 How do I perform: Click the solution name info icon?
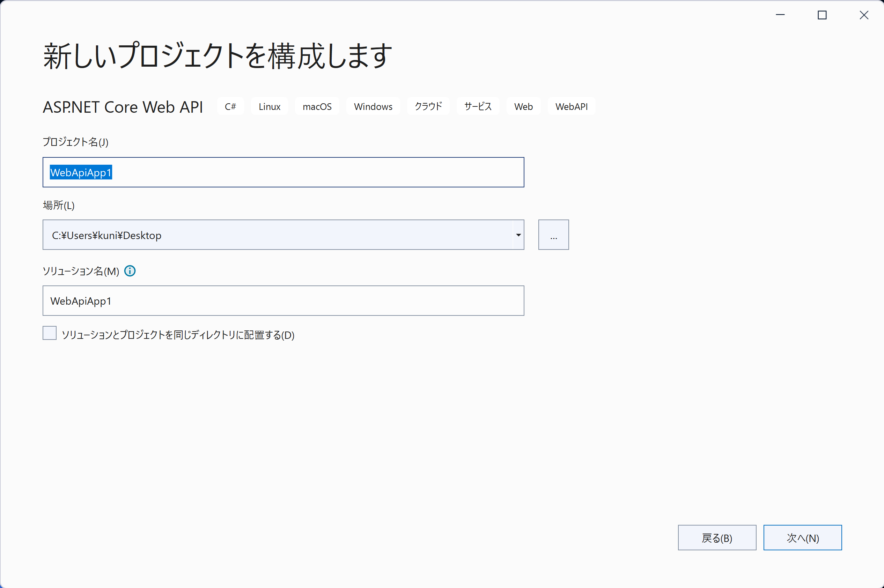(130, 271)
